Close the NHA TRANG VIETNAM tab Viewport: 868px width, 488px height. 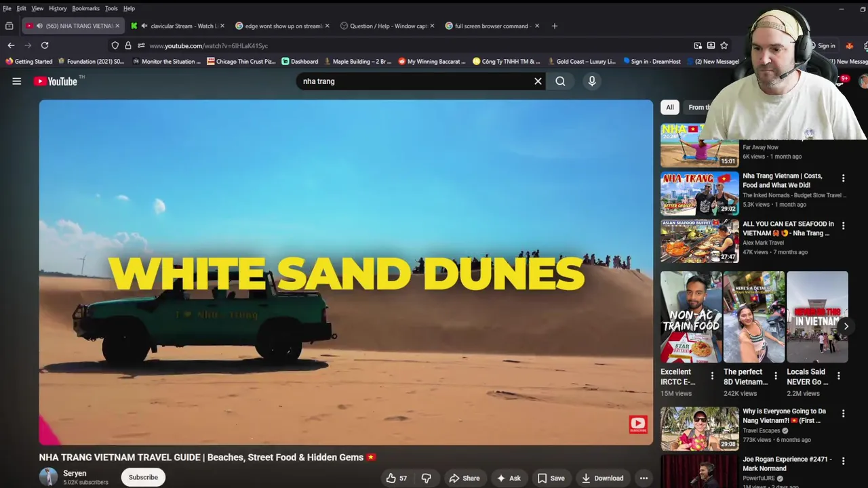click(117, 26)
